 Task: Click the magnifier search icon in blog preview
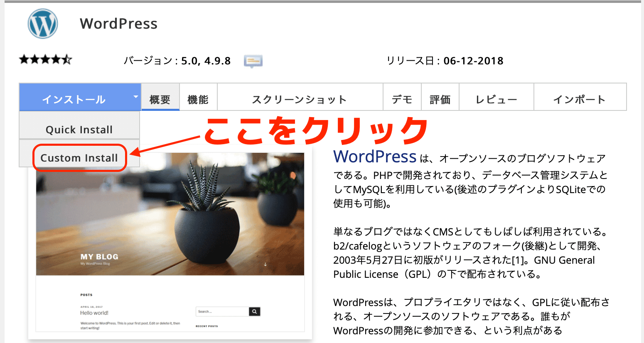[254, 311]
